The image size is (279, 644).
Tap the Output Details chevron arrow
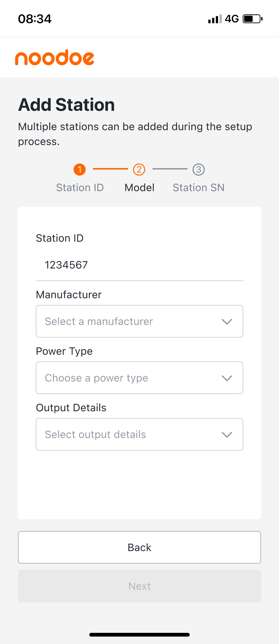point(227,435)
